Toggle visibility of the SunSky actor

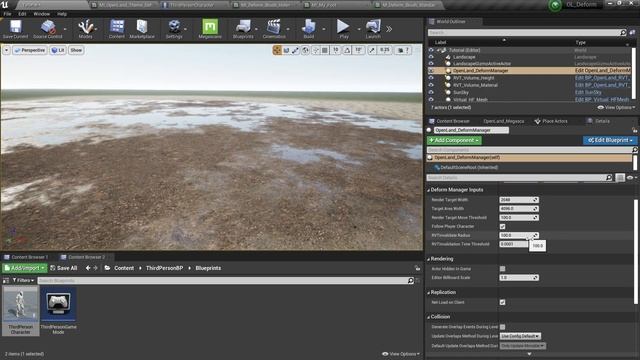pos(431,92)
